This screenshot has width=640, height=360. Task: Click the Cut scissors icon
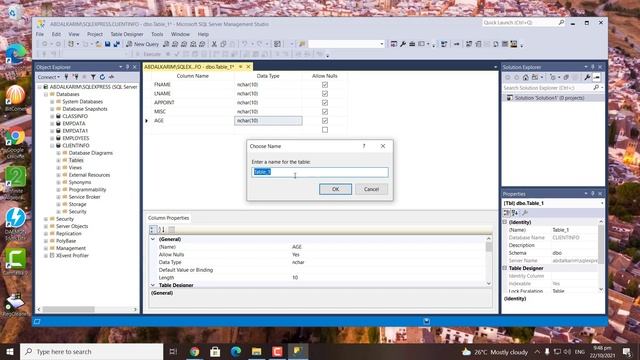coord(214,44)
